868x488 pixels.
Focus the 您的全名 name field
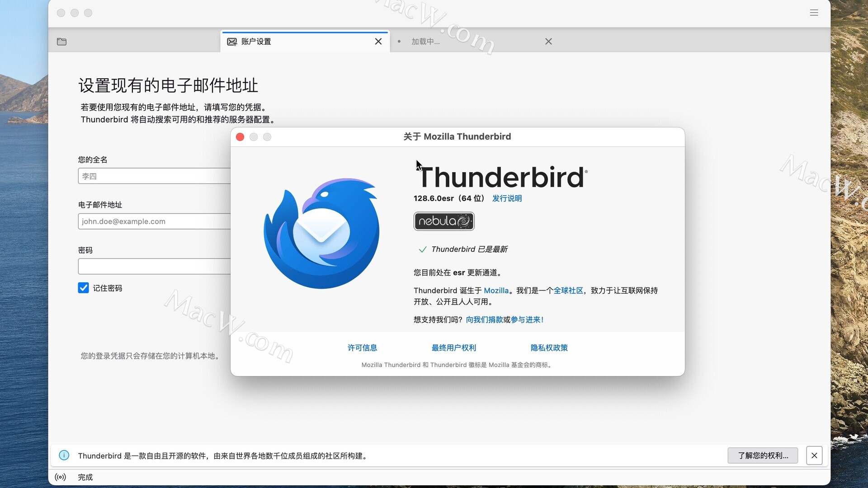[154, 176]
